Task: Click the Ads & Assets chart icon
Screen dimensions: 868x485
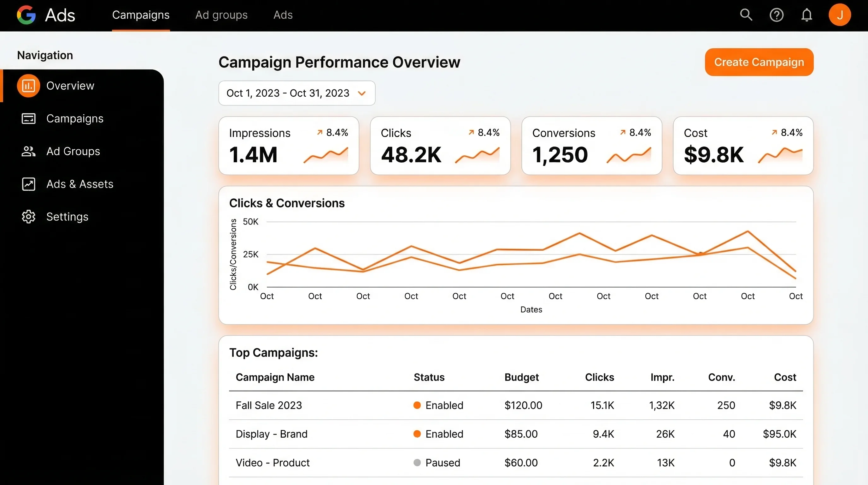Action: 28,184
